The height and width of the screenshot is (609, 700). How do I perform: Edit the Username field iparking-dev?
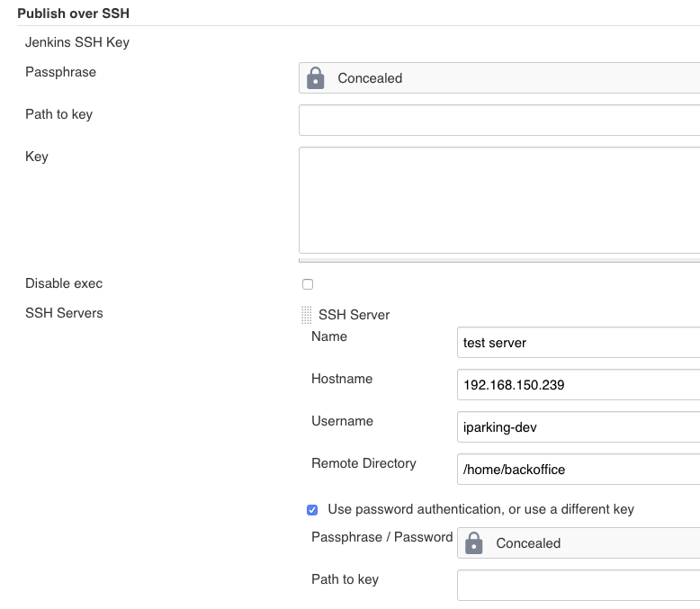pos(579,426)
